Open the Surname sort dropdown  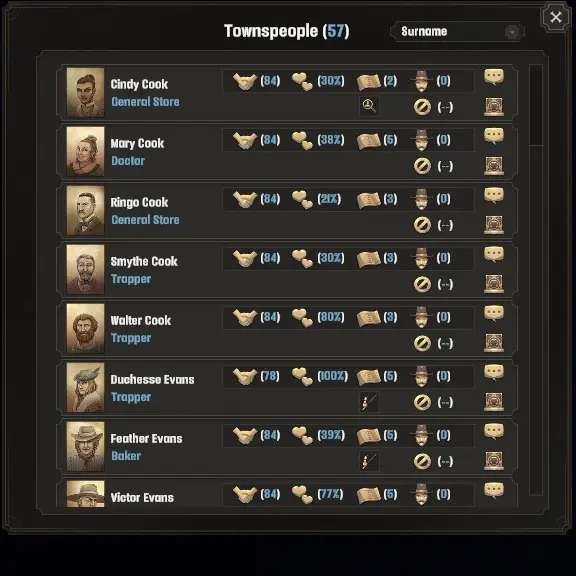pyautogui.click(x=457, y=32)
